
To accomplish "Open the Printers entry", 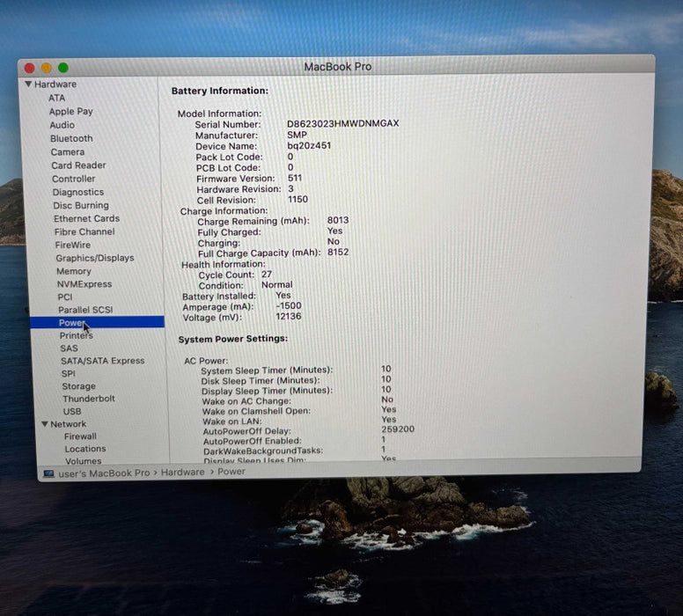I will click(x=77, y=335).
